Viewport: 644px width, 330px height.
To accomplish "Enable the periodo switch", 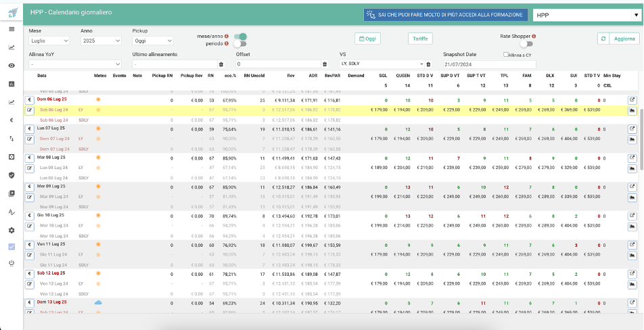I will click(x=239, y=44).
